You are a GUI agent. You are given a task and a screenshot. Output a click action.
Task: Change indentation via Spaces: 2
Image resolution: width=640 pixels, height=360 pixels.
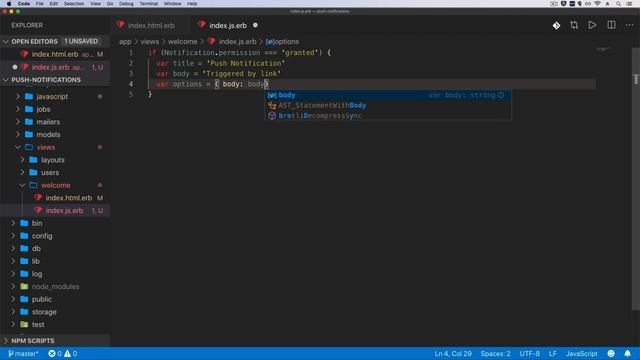click(x=495, y=353)
